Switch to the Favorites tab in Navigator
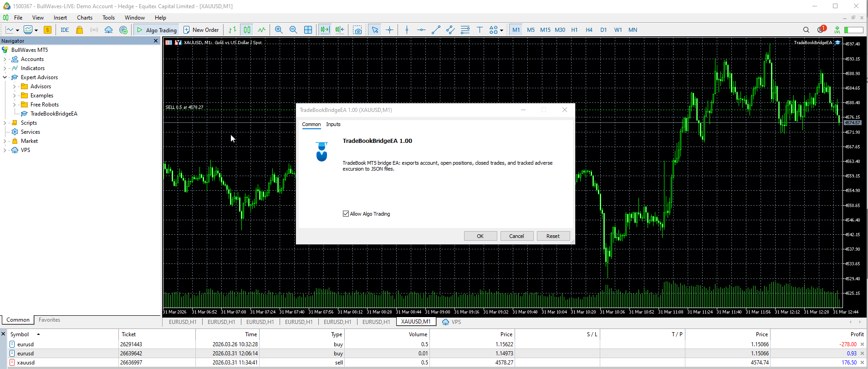 coord(49,320)
